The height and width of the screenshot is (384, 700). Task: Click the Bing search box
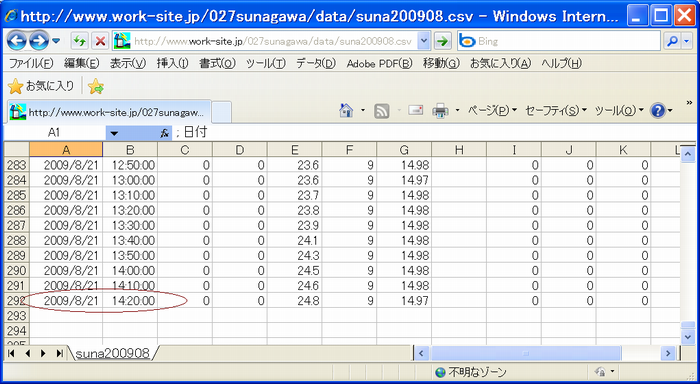(559, 42)
